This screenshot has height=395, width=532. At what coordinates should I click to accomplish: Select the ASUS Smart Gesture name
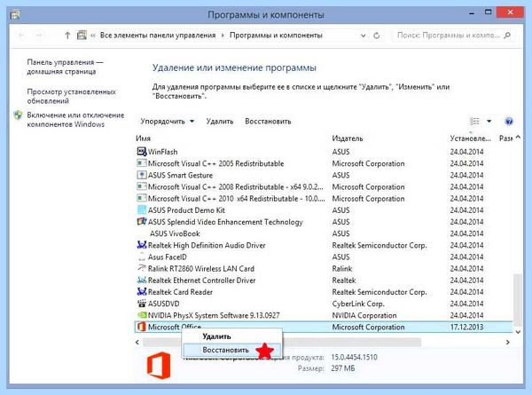[x=180, y=175]
